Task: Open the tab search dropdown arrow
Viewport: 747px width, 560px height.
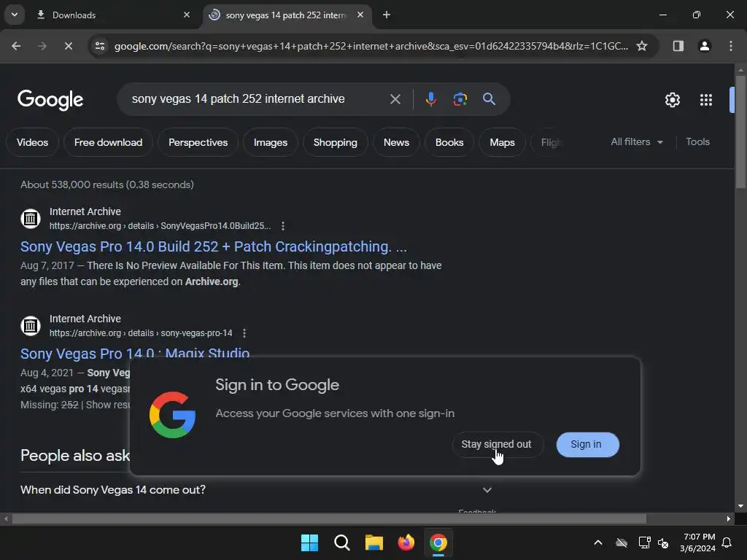Action: pyautogui.click(x=15, y=15)
